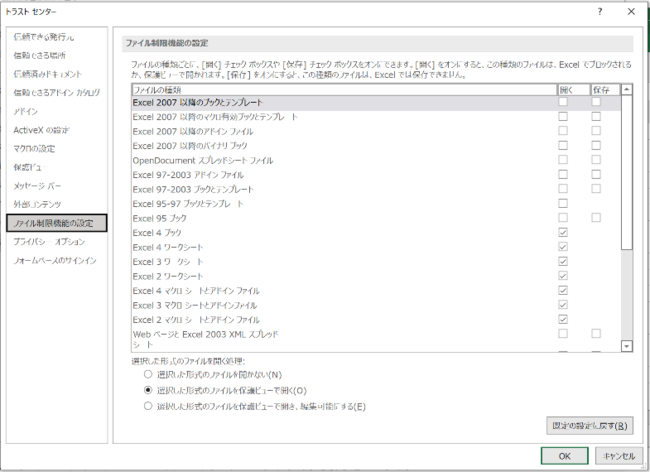The image size is (650, 472).
Task: Check the Save box for OpenDocument spreadsheet files
Action: 596,160
